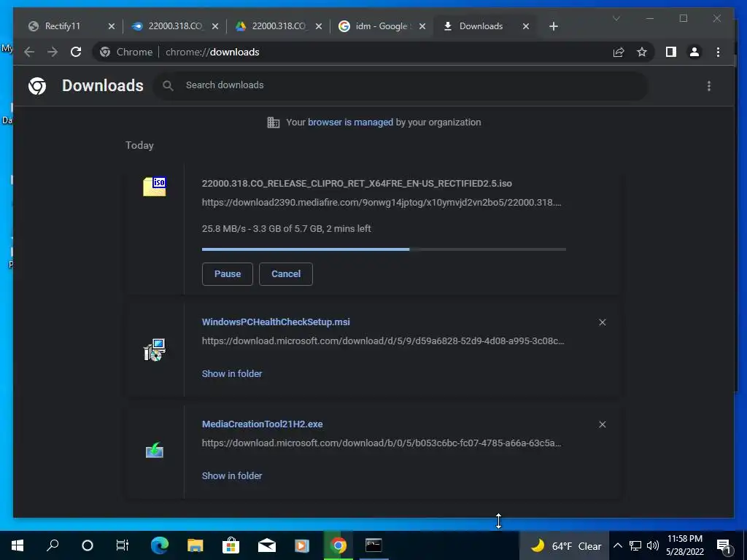Click the ISO file name text
747x560 pixels.
(x=357, y=183)
